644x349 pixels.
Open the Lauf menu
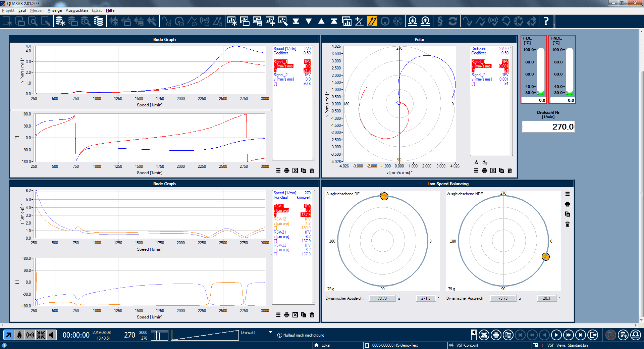(22, 10)
